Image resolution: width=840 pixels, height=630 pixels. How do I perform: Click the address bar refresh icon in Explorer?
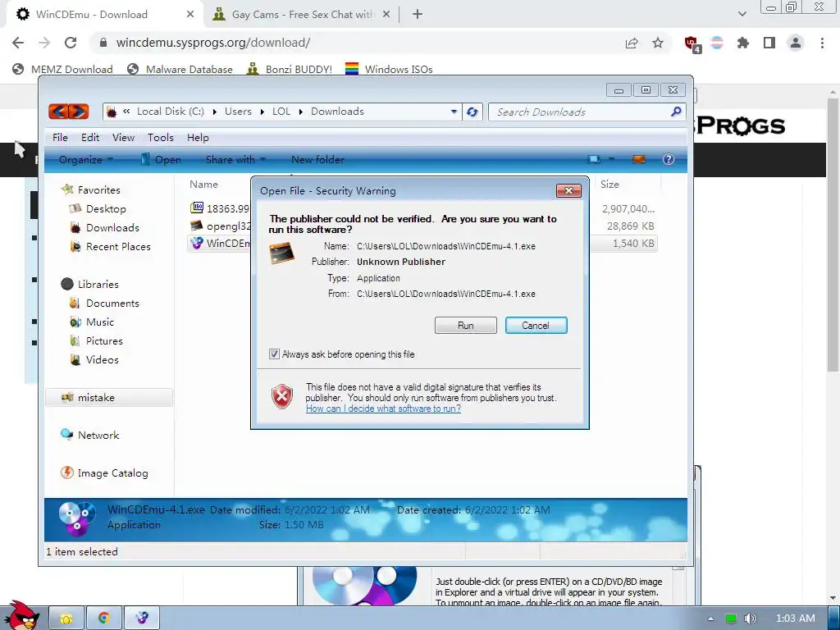pyautogui.click(x=472, y=112)
